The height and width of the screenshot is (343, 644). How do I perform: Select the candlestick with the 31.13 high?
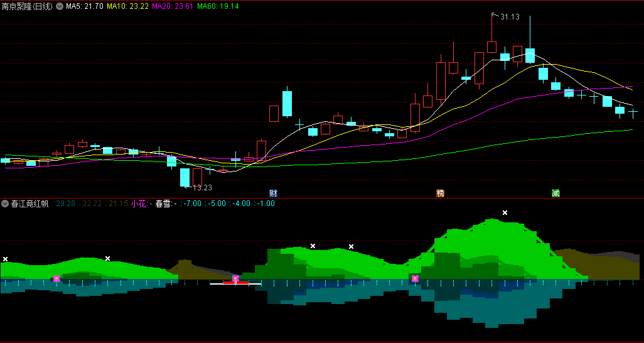click(491, 47)
